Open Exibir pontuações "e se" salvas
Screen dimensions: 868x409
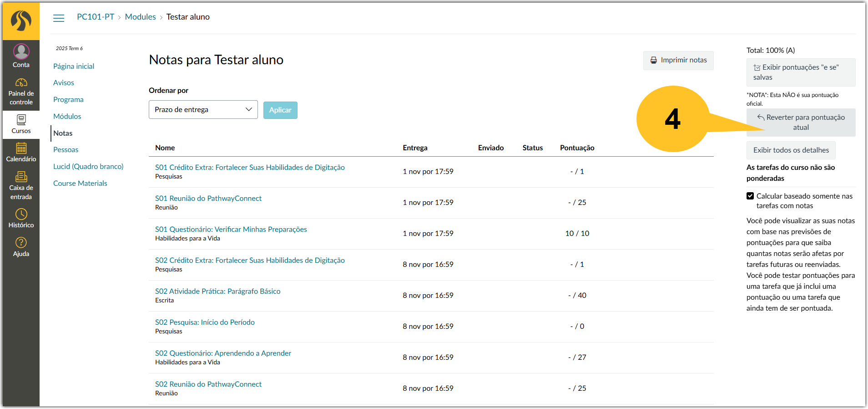click(801, 72)
